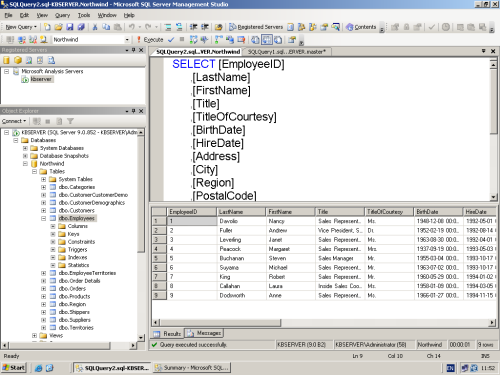500x375 pixels.
Task: Click the Analysis Services cube icon
Action: point(18,60)
